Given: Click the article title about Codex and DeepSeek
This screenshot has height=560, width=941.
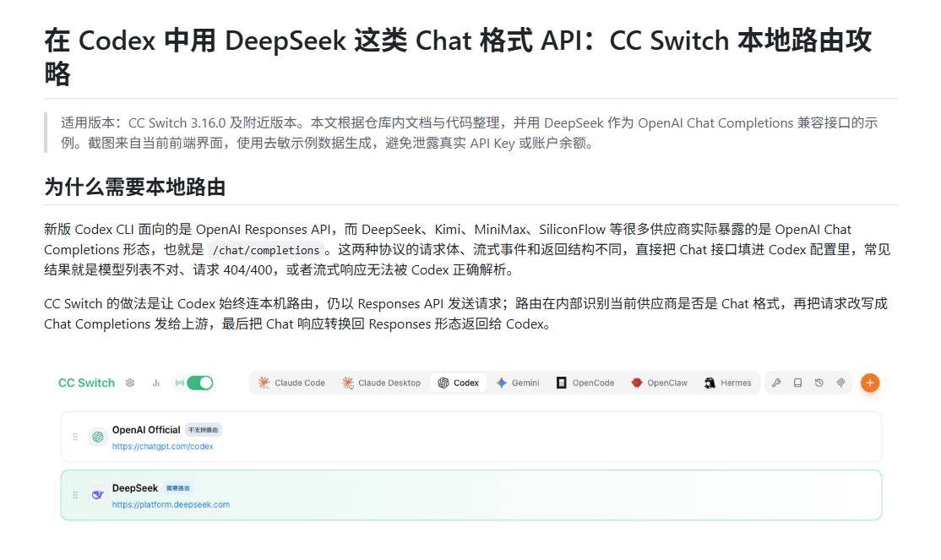Looking at the screenshot, I should coord(458,57).
